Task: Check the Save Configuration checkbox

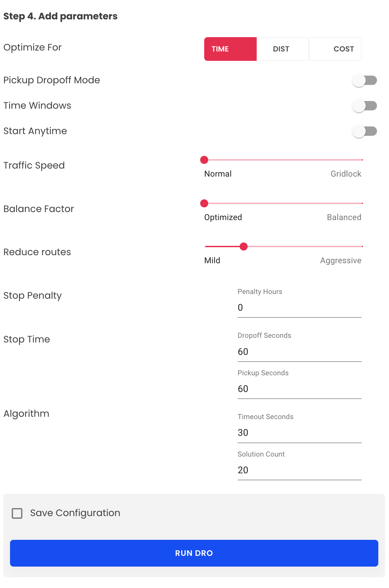Action: [x=17, y=513]
